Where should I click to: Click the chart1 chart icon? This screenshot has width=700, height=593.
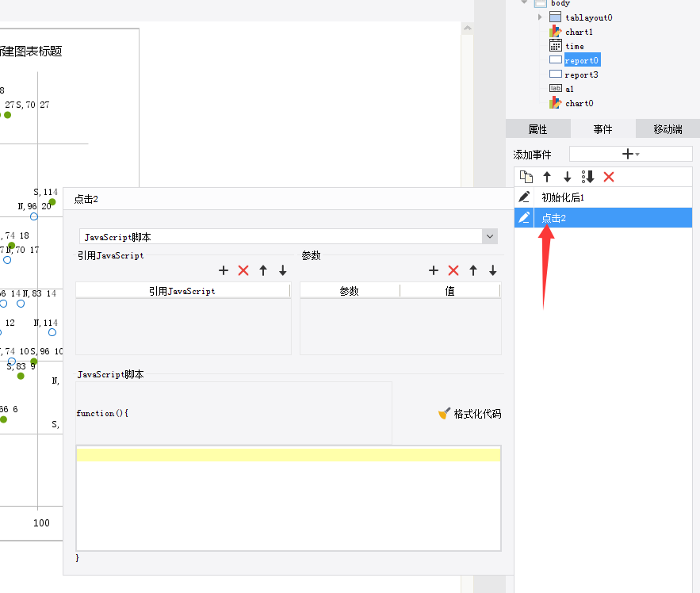click(556, 31)
